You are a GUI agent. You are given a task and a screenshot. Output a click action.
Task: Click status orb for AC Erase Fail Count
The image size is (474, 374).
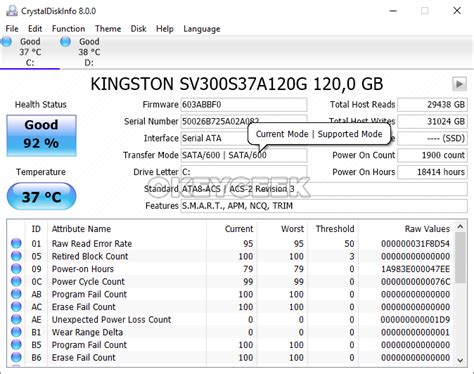[16, 307]
